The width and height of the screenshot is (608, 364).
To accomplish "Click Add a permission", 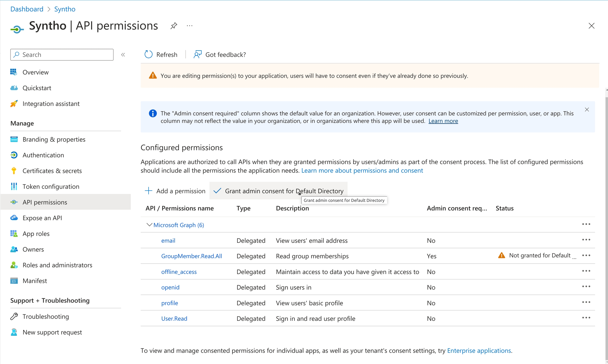I will (x=175, y=191).
